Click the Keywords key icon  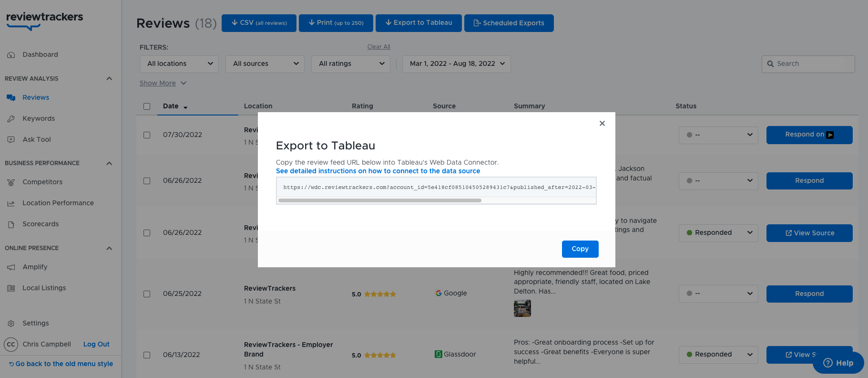pos(11,119)
